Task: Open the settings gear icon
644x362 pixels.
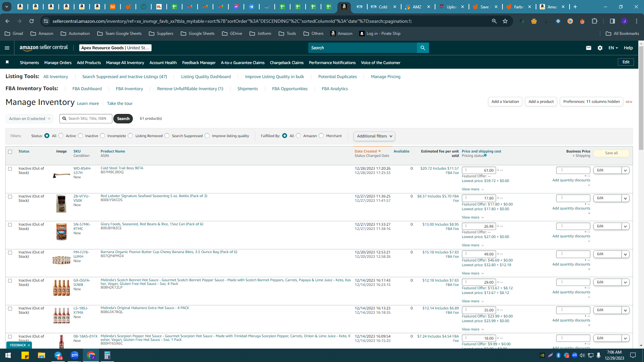Action: point(600,48)
